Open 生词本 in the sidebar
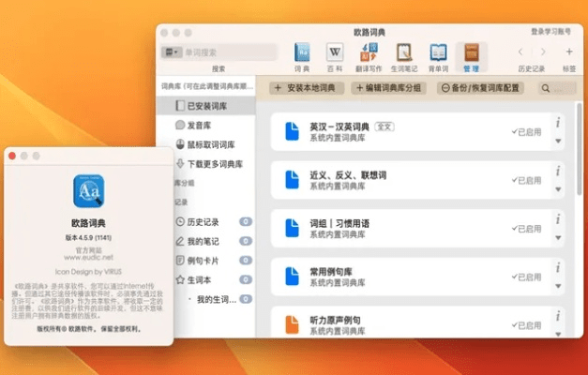 194,279
